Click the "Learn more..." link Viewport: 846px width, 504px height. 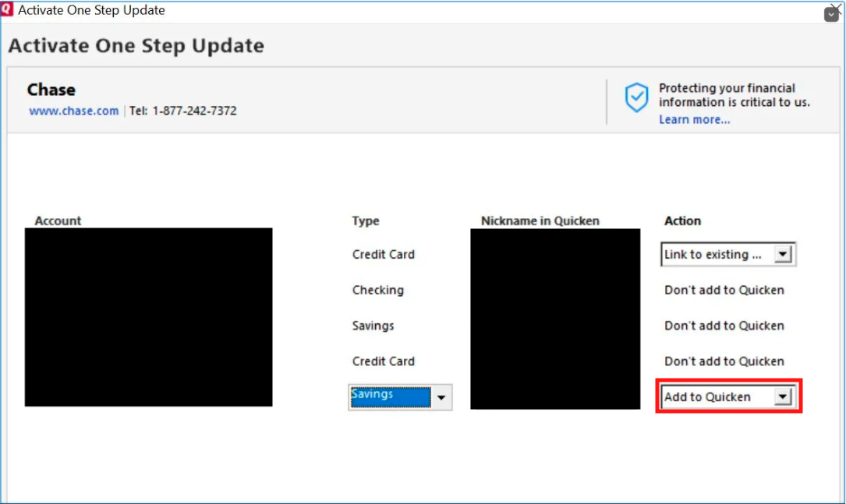click(x=693, y=119)
